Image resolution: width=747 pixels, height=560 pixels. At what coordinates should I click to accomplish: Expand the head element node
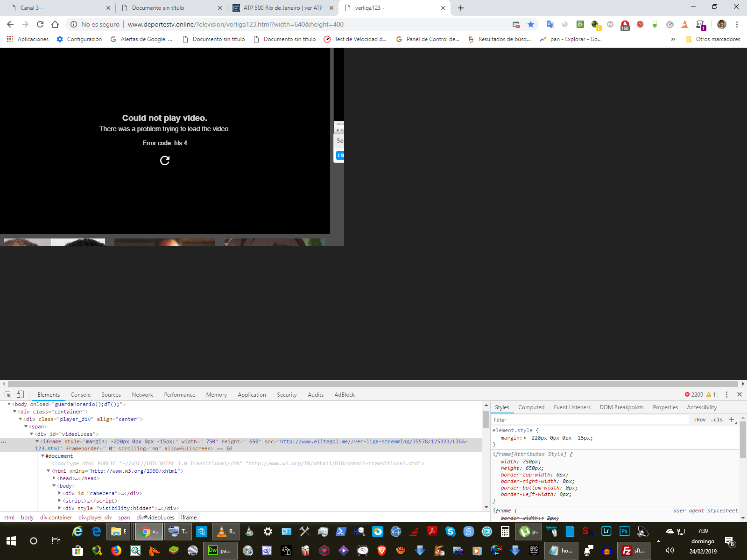pos(54,478)
